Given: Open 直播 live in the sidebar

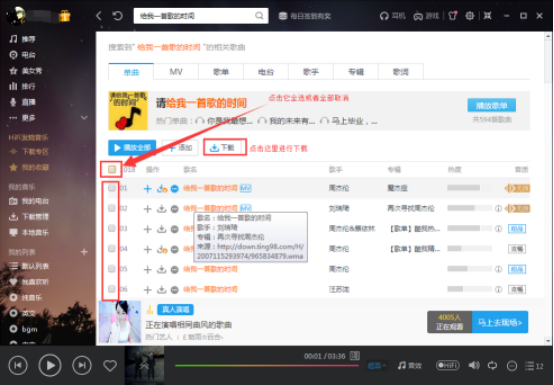Looking at the screenshot, I should coord(23,102).
